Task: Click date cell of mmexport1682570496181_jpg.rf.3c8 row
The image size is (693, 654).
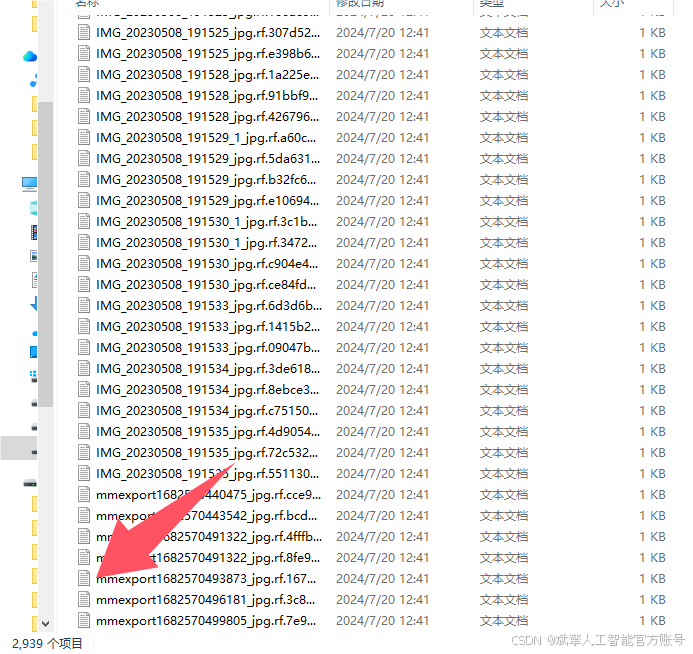Action: click(382, 600)
